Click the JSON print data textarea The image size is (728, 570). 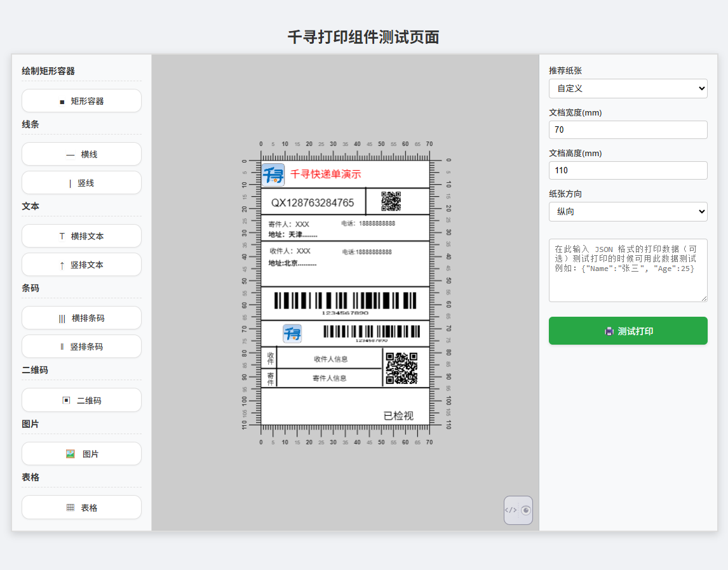(x=628, y=270)
